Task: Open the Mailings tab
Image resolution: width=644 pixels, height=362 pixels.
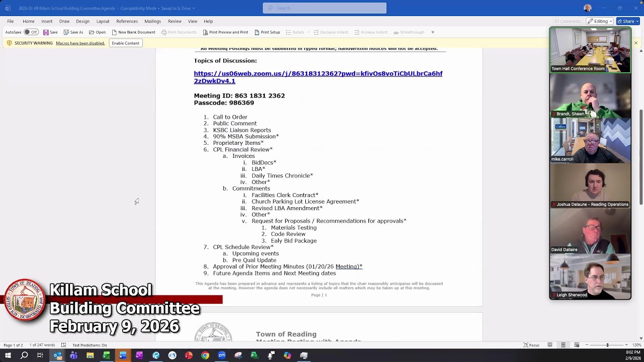Action: tap(152, 21)
